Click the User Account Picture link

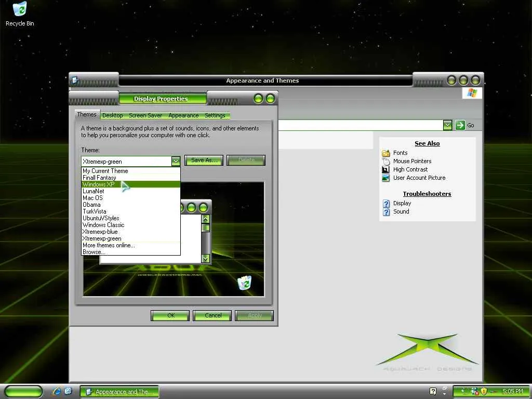[x=419, y=178]
